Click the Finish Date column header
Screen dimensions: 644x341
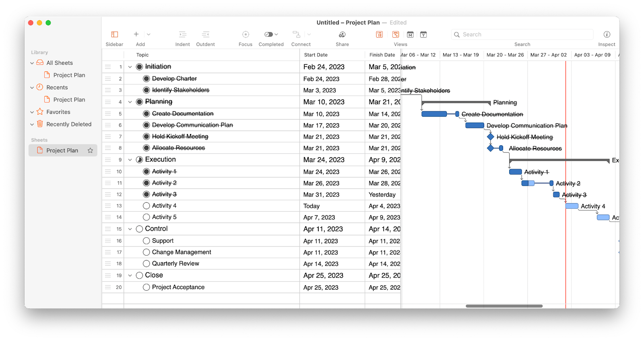pyautogui.click(x=383, y=55)
